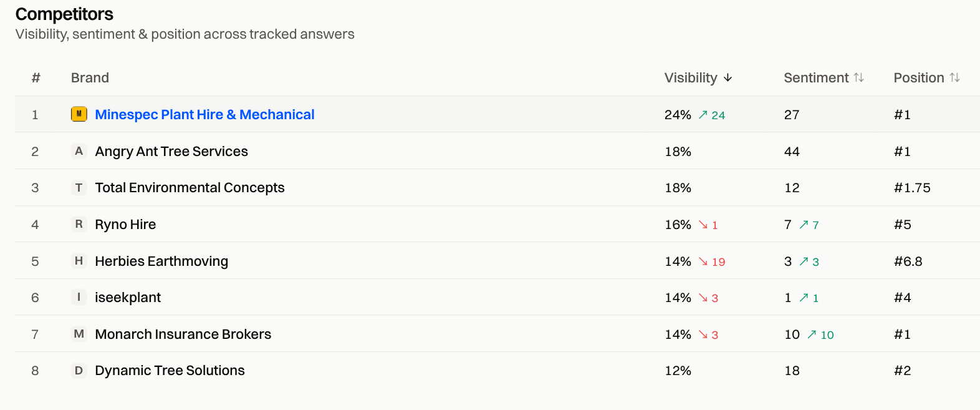Click the Minespec yellow brand logo icon

coord(79,114)
